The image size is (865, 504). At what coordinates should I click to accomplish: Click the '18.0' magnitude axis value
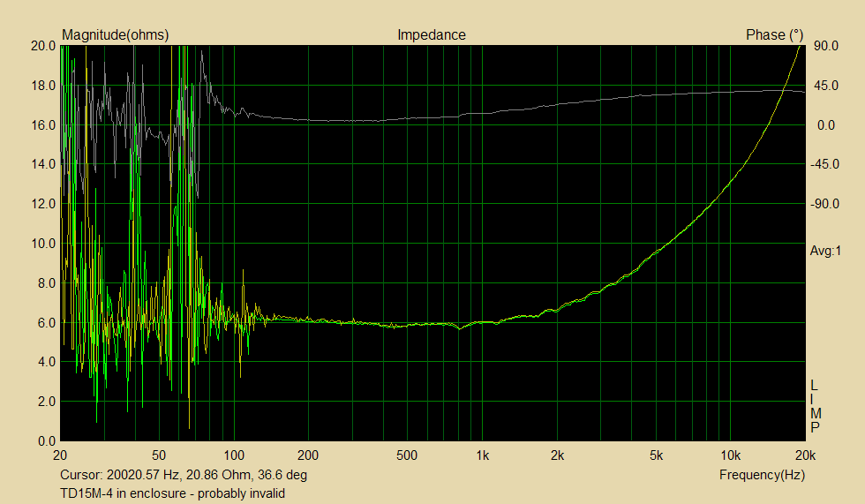(x=43, y=86)
